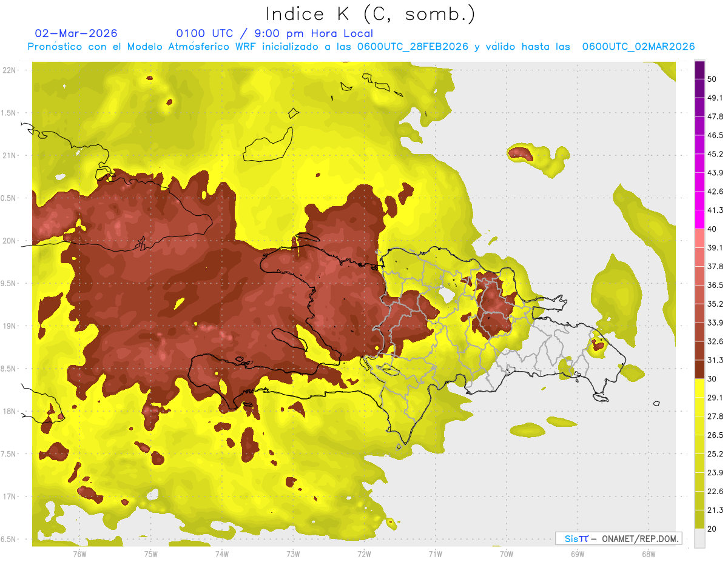The image size is (728, 562).
Task: Click the 'Indice K (C, somb.)' chart title
Action: pos(371,15)
